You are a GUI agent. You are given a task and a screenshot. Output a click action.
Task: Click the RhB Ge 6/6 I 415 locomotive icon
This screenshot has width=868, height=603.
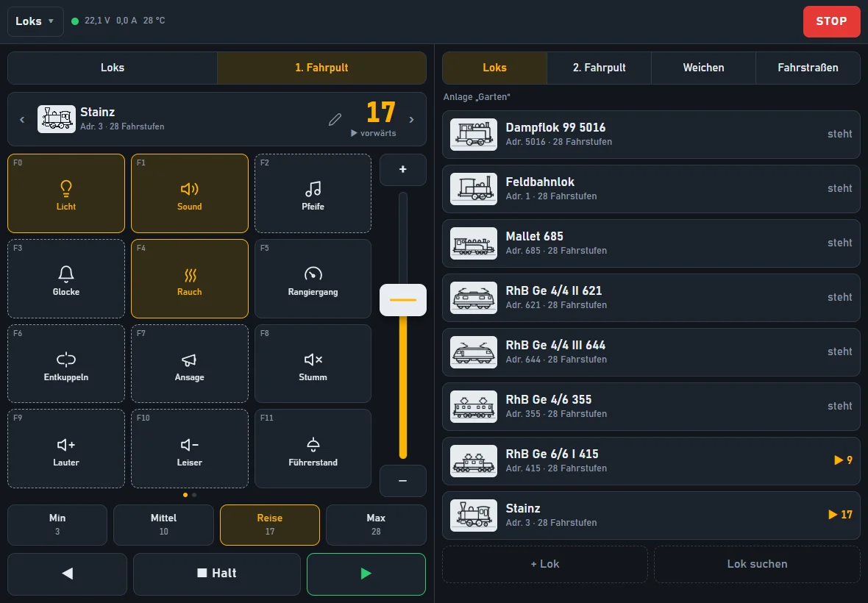coord(474,461)
